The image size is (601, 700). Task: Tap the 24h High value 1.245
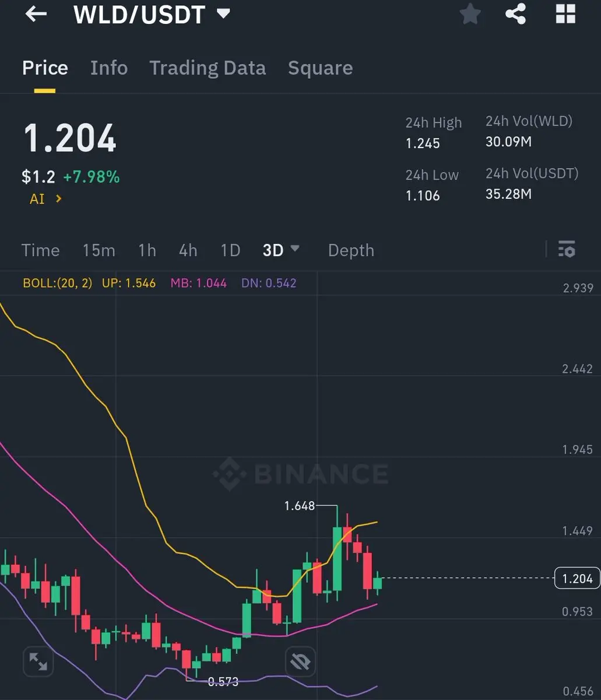(423, 143)
